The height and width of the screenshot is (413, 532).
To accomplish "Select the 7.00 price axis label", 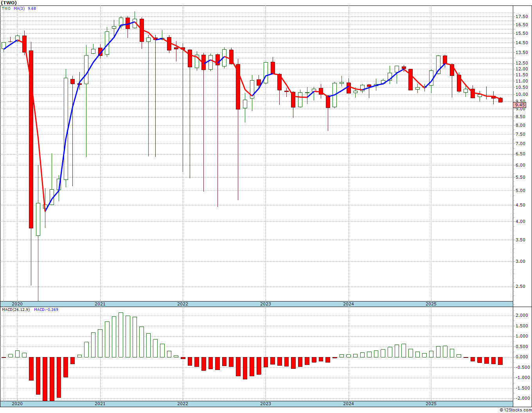I will (521, 144).
